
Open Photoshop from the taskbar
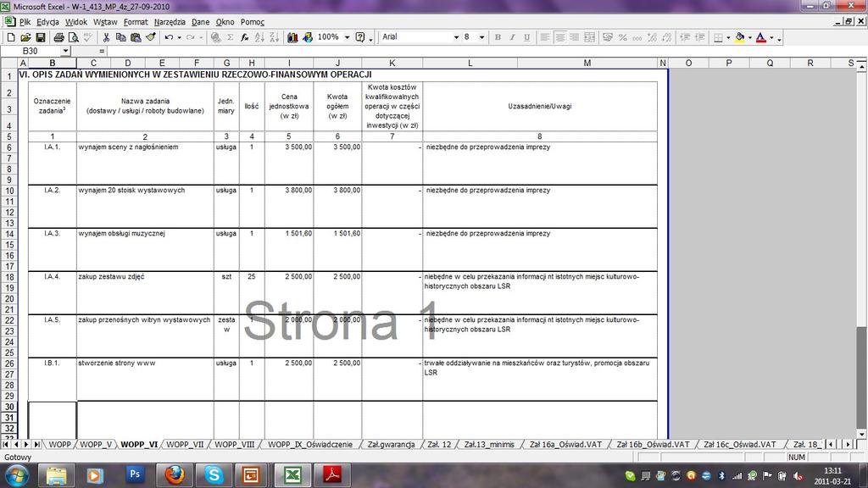(x=135, y=474)
